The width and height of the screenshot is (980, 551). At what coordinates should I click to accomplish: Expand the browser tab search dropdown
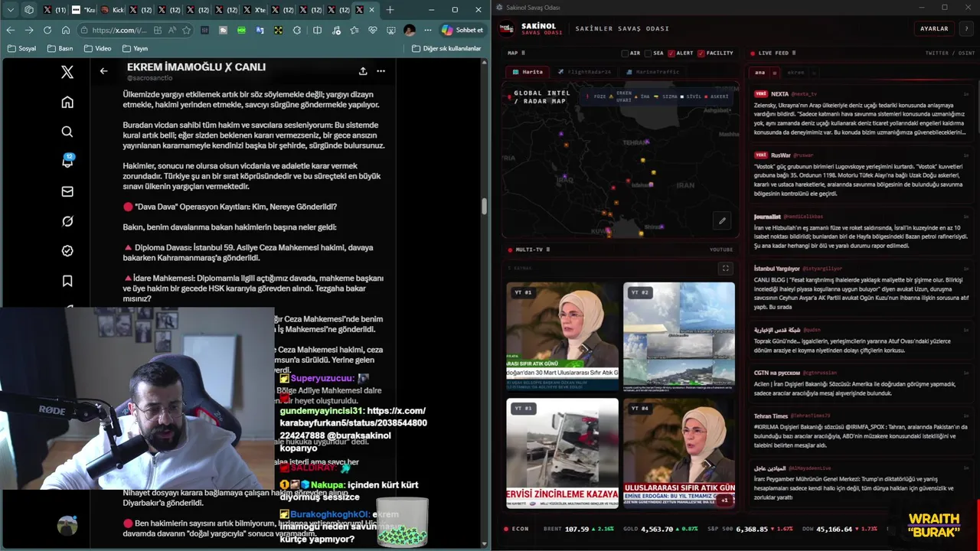pyautogui.click(x=11, y=10)
